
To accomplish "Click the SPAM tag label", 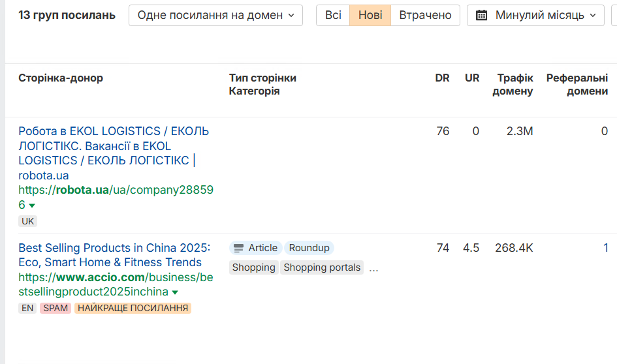I will coord(55,308).
